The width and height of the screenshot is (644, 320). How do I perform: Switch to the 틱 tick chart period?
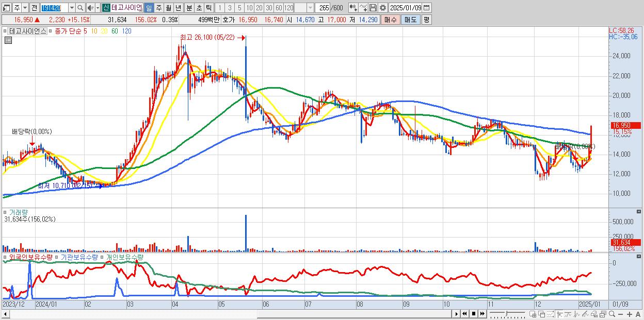[208, 8]
